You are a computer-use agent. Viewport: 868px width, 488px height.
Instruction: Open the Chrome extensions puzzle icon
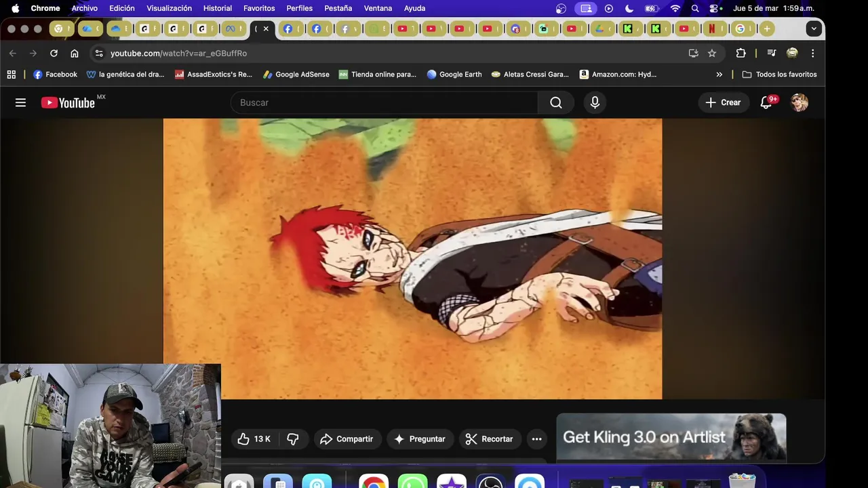coord(741,53)
